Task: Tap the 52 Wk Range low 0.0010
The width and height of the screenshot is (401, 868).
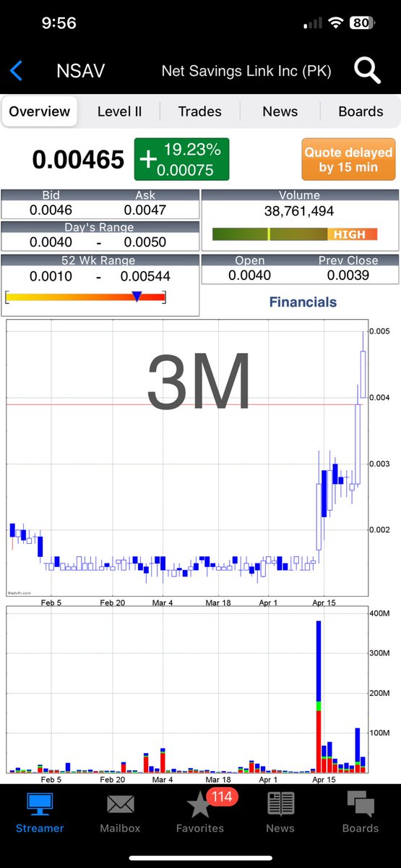Action: (51, 276)
